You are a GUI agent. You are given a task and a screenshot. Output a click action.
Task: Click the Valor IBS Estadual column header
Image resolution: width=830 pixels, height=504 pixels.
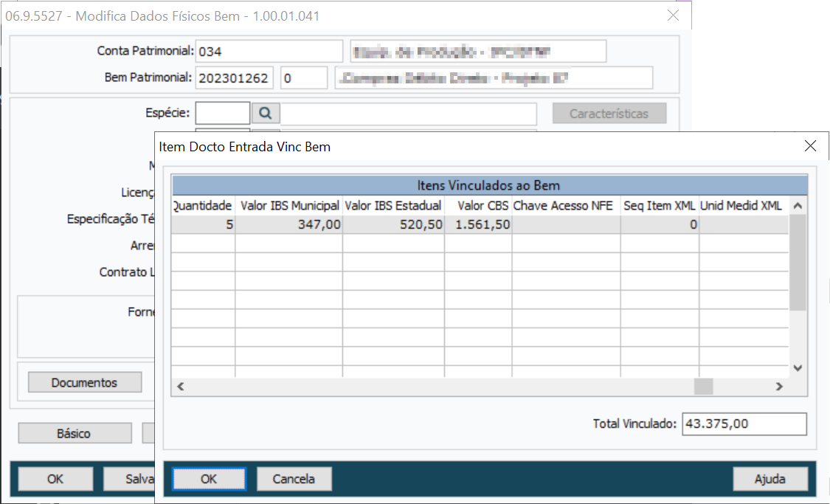coord(393,205)
